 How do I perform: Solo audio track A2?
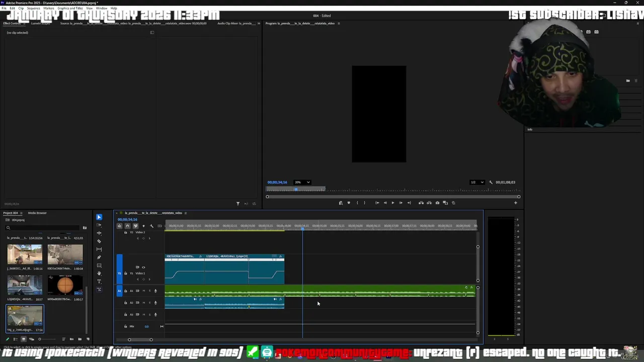[149, 303]
